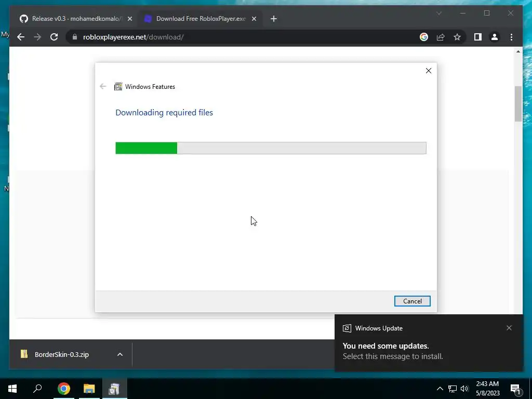Open the Action Center notifications icon
532x399 pixels.
pyautogui.click(x=515, y=389)
